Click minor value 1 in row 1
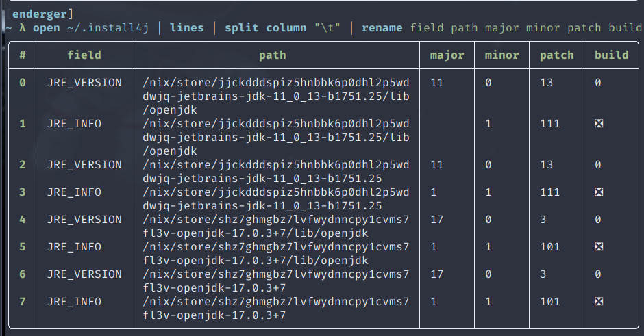The height and width of the screenshot is (336, 644). pos(488,123)
